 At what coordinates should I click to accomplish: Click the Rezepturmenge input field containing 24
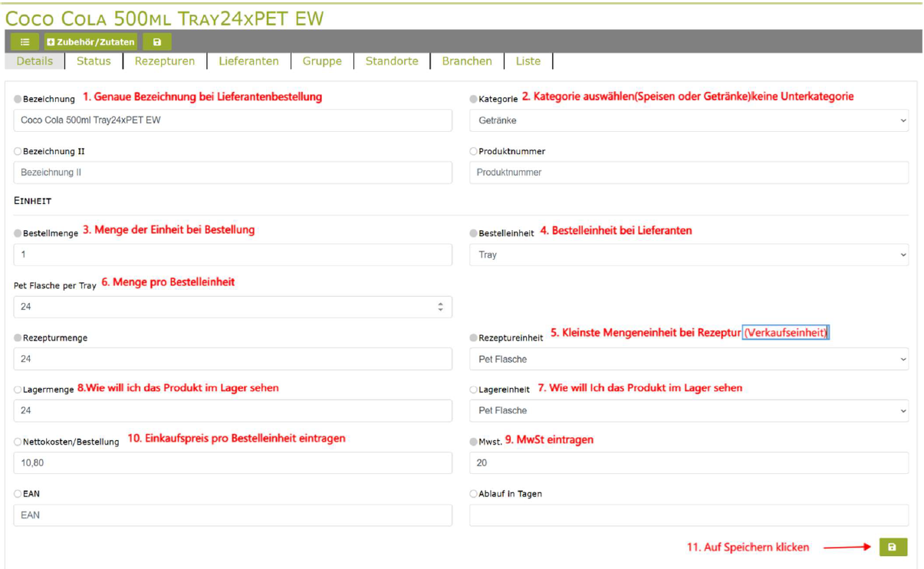tap(233, 359)
